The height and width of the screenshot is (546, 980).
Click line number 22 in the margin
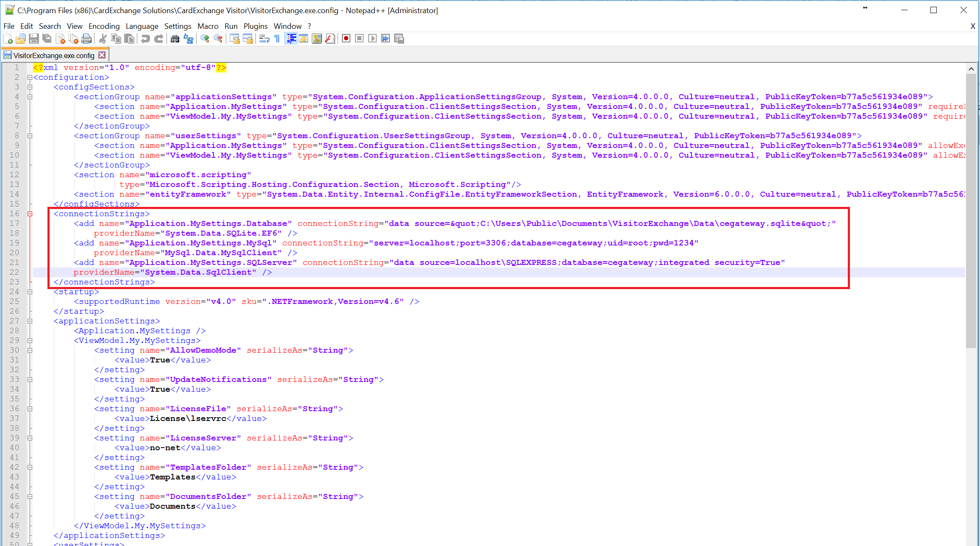(x=14, y=272)
